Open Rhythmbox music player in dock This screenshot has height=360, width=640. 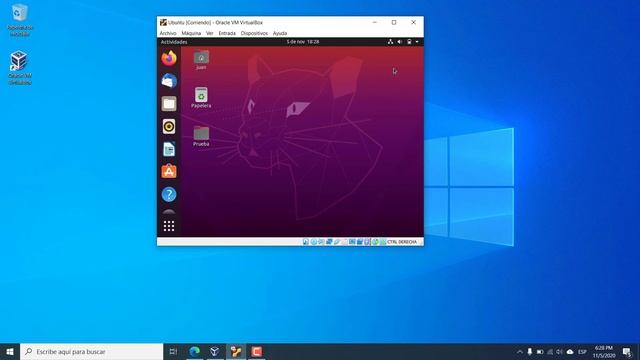pos(169,127)
